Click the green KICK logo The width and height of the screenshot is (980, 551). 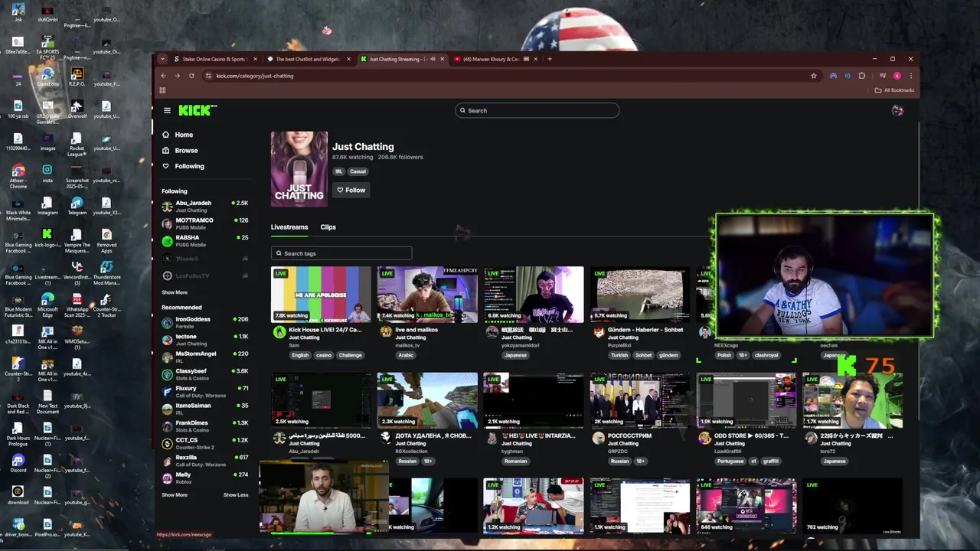(x=197, y=110)
